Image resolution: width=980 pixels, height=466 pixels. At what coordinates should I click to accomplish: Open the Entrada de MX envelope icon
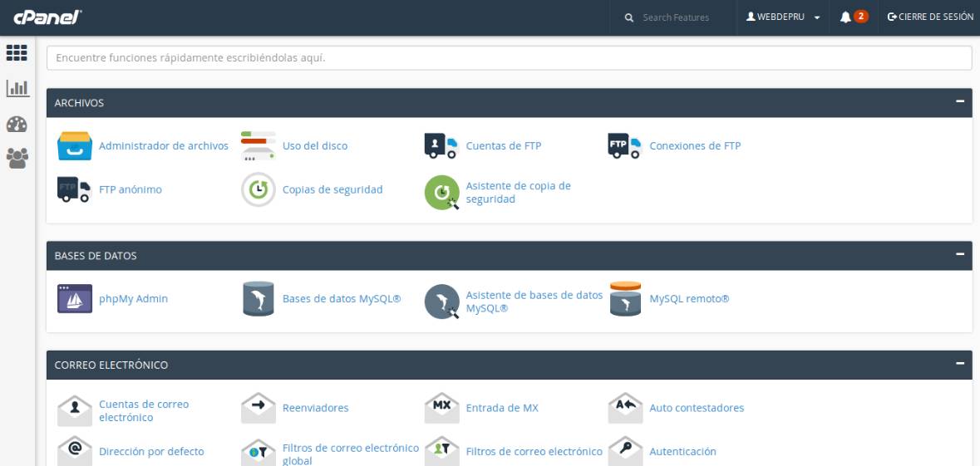tap(441, 407)
